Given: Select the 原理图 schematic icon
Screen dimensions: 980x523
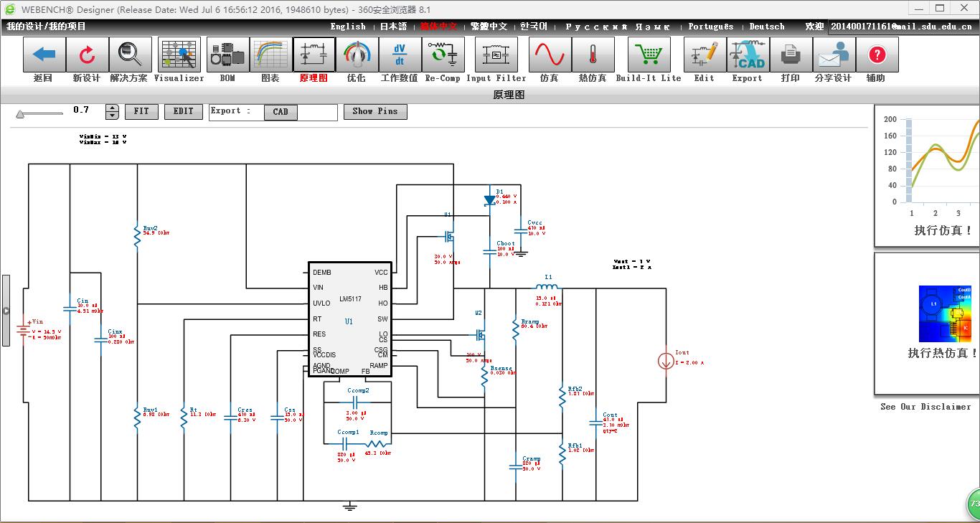Looking at the screenshot, I should click(314, 55).
